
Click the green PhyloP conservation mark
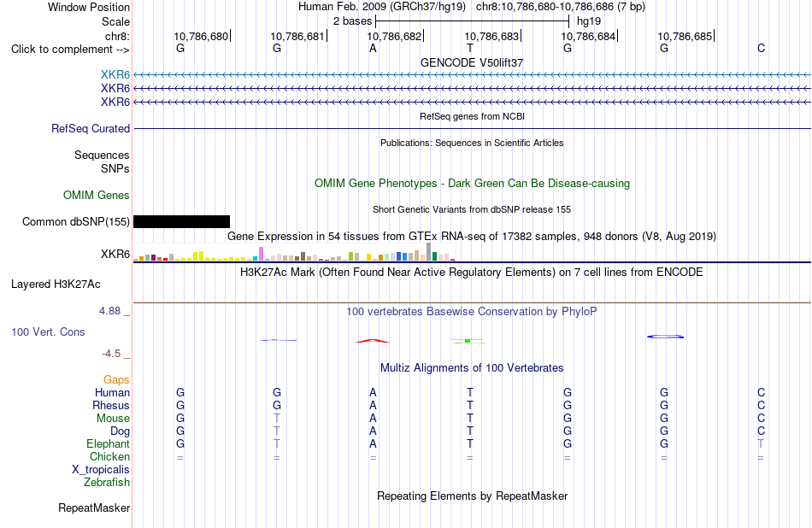tap(468, 341)
